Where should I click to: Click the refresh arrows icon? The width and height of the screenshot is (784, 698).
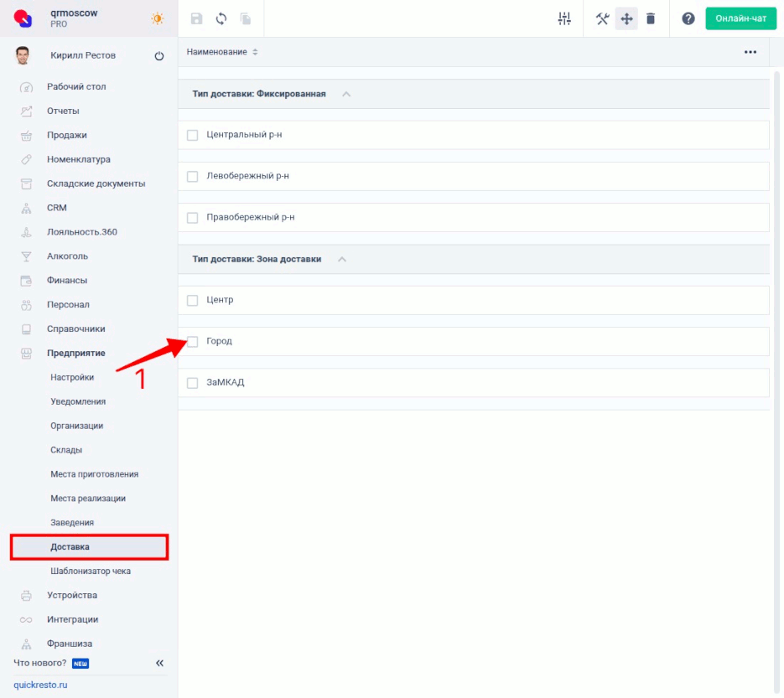coord(221,18)
